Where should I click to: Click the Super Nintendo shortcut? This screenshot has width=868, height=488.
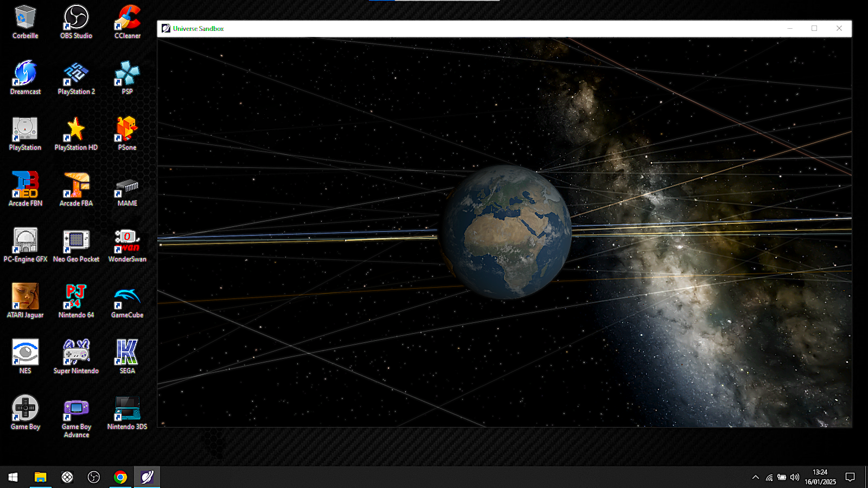pyautogui.click(x=76, y=357)
